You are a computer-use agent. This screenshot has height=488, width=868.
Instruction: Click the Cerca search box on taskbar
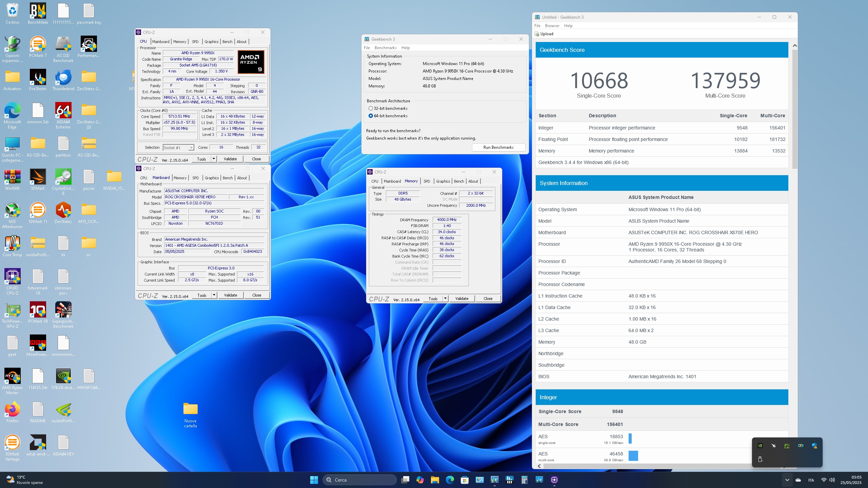(360, 480)
